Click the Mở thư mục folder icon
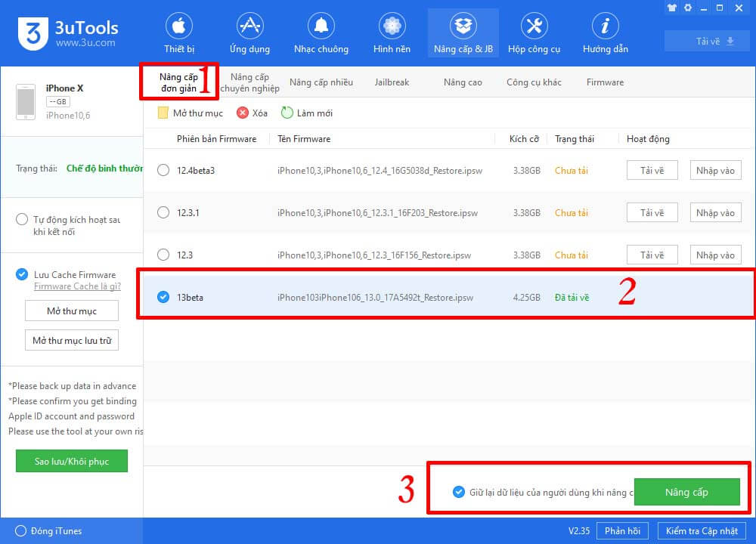Screen dimensions: 756x544 [163, 113]
